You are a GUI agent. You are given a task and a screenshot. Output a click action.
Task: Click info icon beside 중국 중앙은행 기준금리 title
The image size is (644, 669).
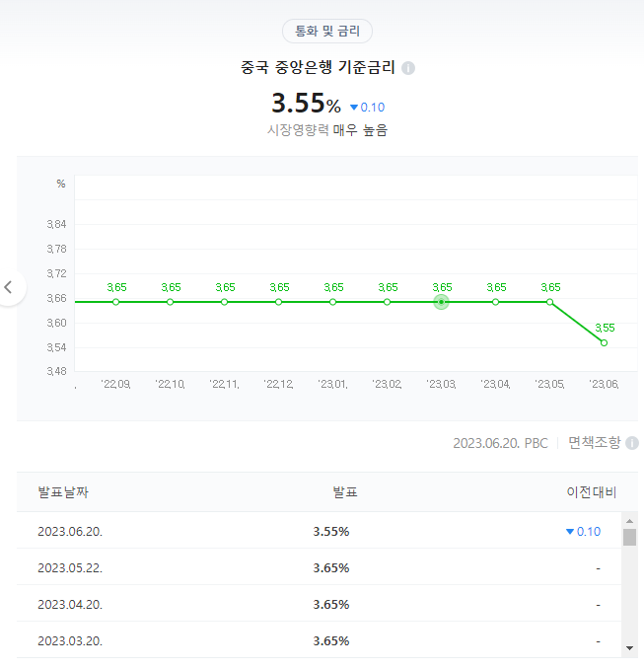click(x=408, y=68)
